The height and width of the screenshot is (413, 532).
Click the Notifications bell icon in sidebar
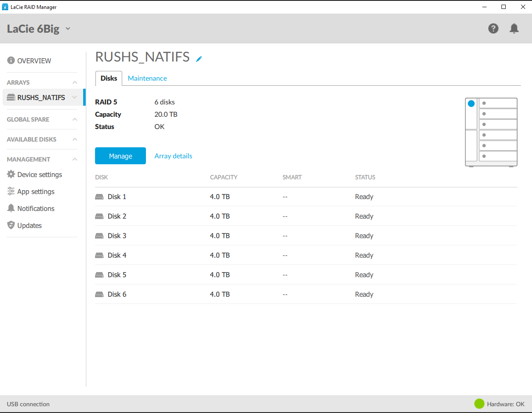(11, 208)
